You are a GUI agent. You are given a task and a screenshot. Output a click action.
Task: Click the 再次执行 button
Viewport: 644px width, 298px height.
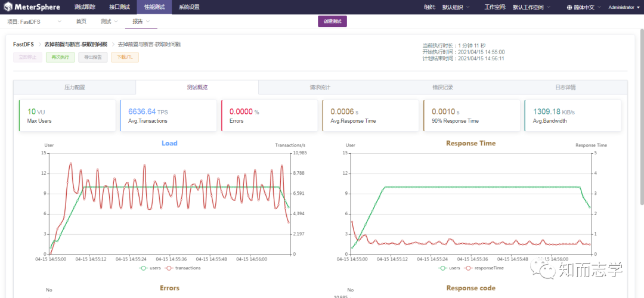click(60, 57)
